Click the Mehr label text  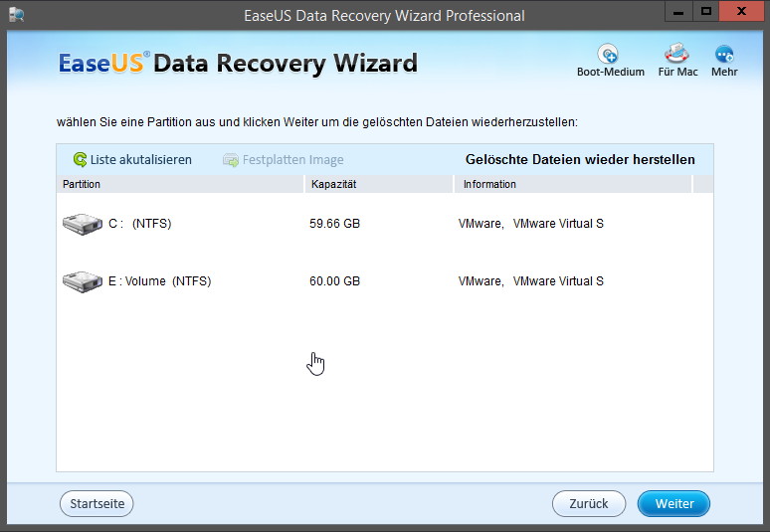tap(724, 72)
